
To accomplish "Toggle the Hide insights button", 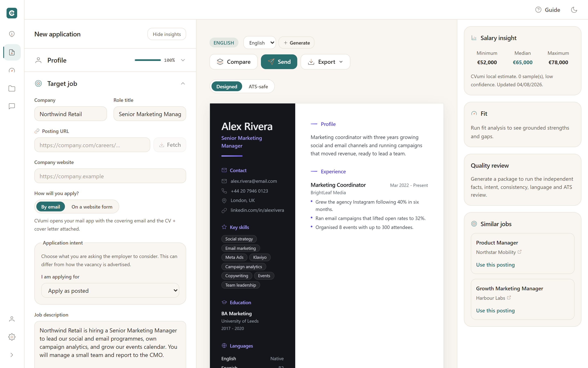I will point(167,34).
